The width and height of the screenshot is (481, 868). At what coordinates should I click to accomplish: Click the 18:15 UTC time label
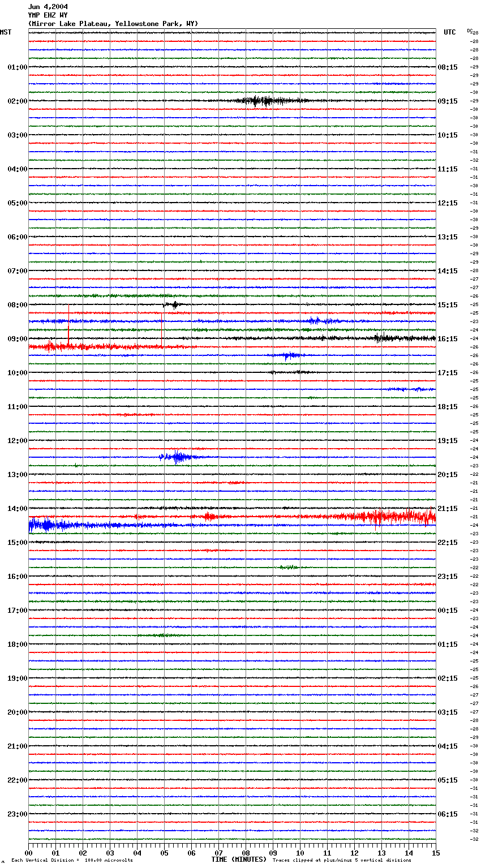pos(448,407)
